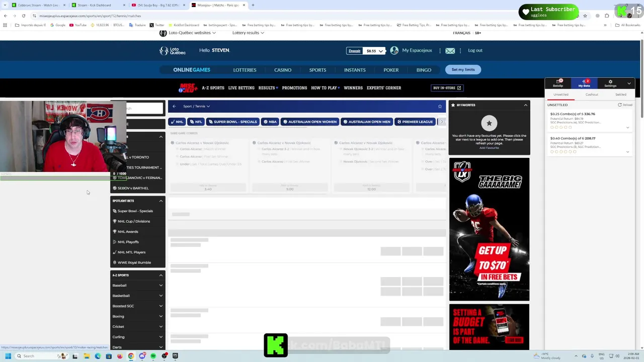The image size is (644, 362).
Task: Switch to the Settled tab
Action: (x=621, y=95)
